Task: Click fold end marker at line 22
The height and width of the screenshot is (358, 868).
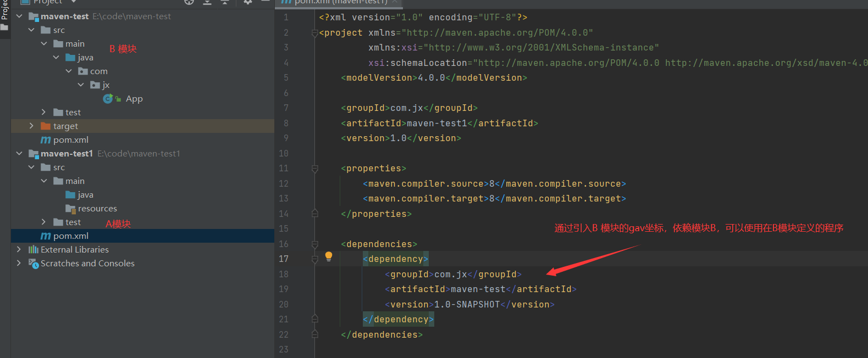Action: click(315, 334)
